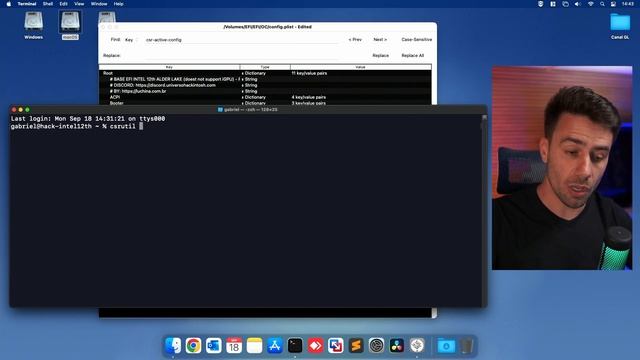This screenshot has height=360, width=640.
Task: Open the gray round app left of Downloads folder
Action: pyautogui.click(x=417, y=346)
